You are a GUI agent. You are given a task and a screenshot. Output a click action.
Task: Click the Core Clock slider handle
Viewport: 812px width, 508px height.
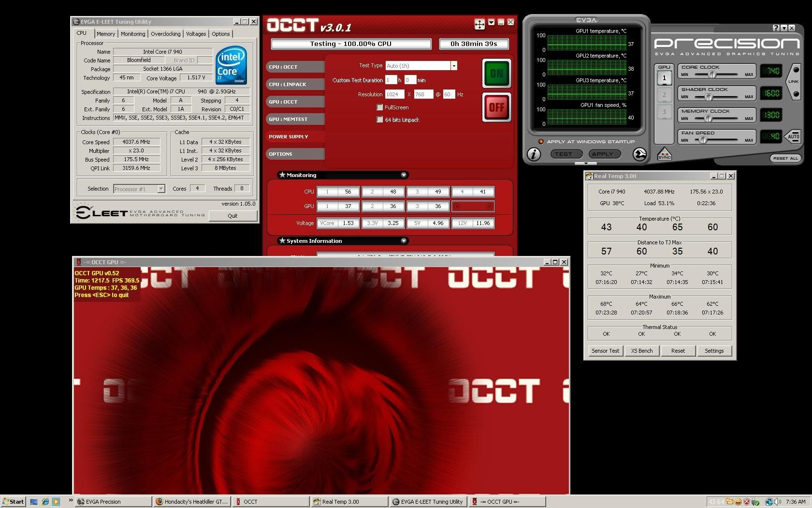pyautogui.click(x=711, y=75)
